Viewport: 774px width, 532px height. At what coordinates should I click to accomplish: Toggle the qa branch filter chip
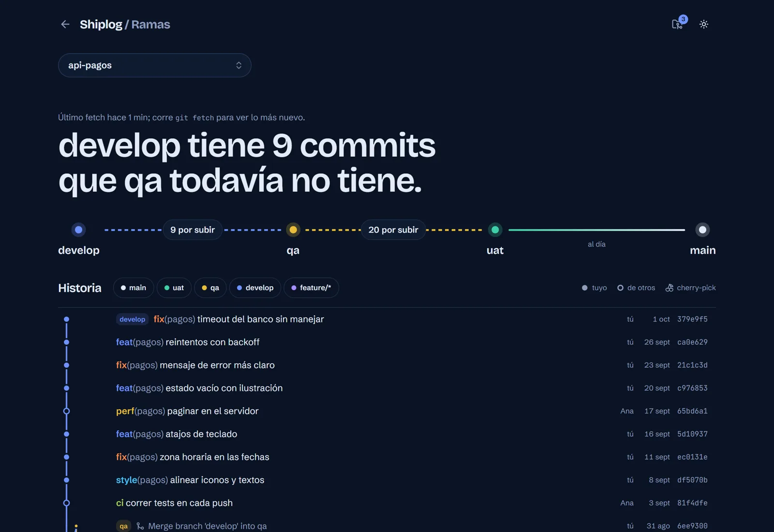click(x=210, y=288)
